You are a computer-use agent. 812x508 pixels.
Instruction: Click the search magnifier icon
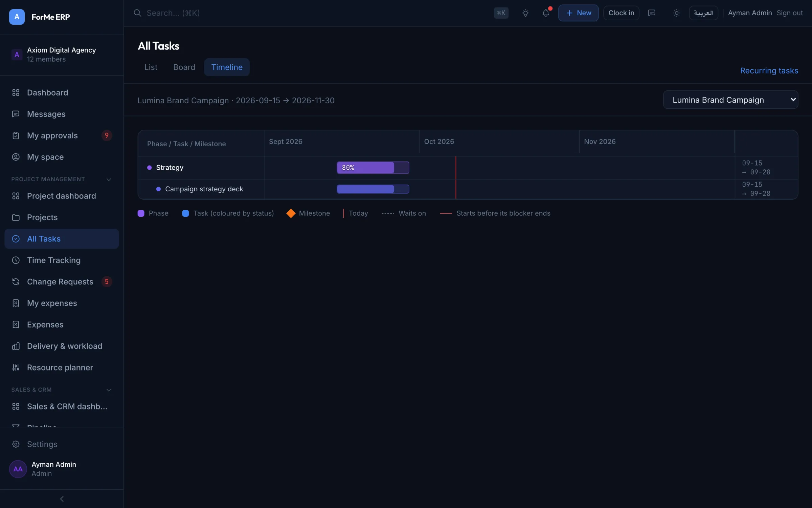137,13
